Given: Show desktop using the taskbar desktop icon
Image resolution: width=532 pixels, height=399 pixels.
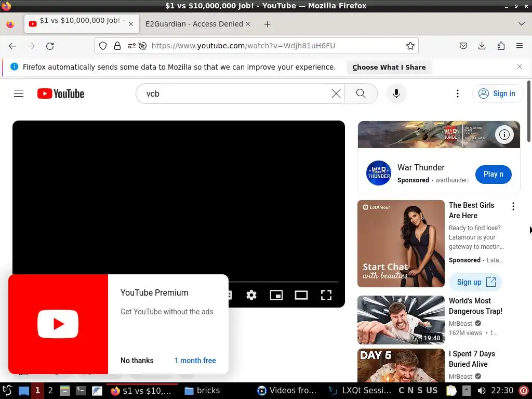Looking at the screenshot, I should (x=24, y=391).
